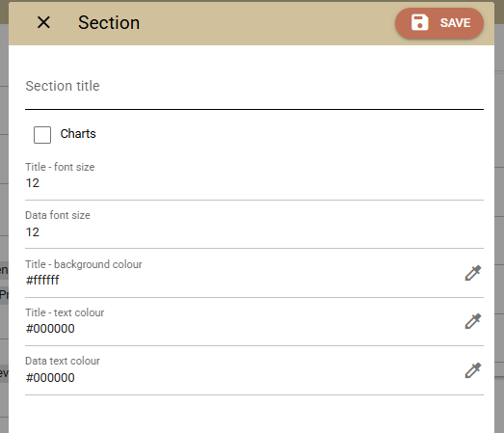Close the Section dialog with the X
Viewport: 504px width, 433px height.
[x=43, y=22]
